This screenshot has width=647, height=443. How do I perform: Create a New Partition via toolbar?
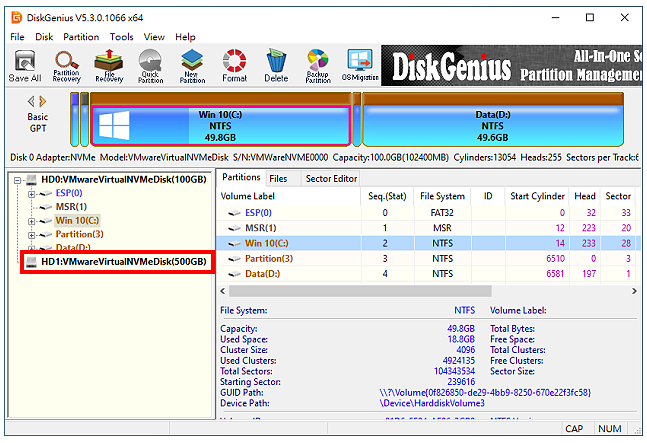point(192,66)
